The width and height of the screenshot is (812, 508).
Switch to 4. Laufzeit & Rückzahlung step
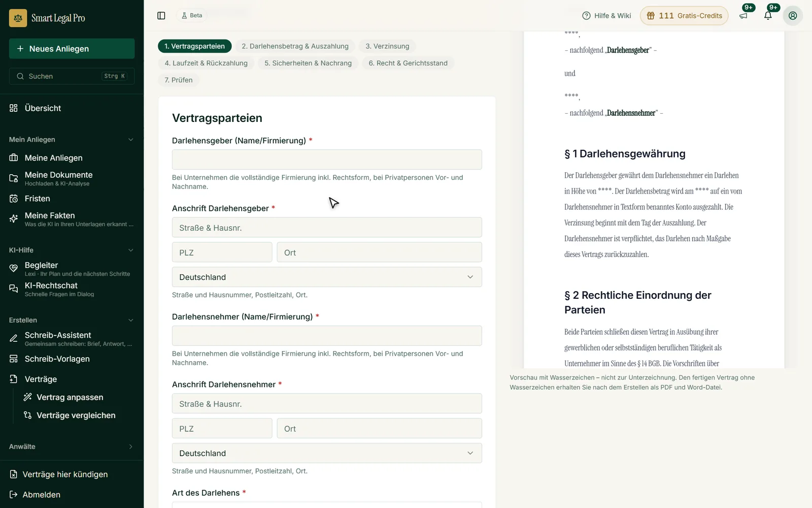206,63
